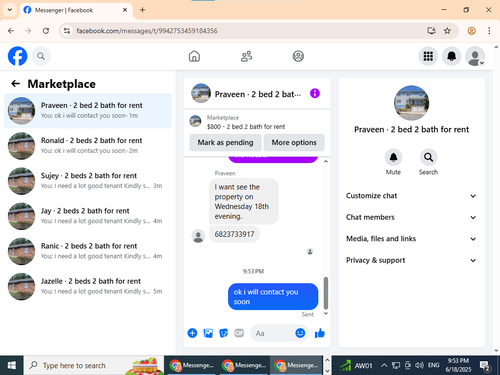Click the More options button

click(x=294, y=142)
